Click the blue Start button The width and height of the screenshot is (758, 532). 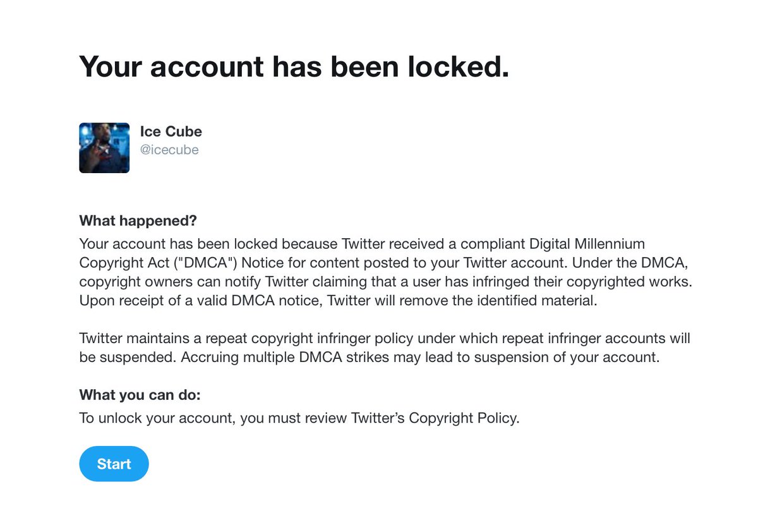[x=114, y=464]
